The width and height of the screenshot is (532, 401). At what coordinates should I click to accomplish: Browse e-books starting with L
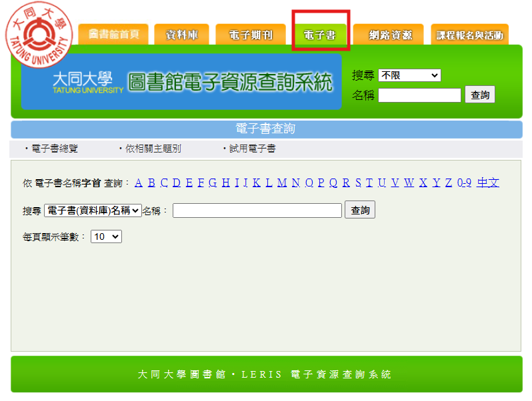(x=269, y=183)
